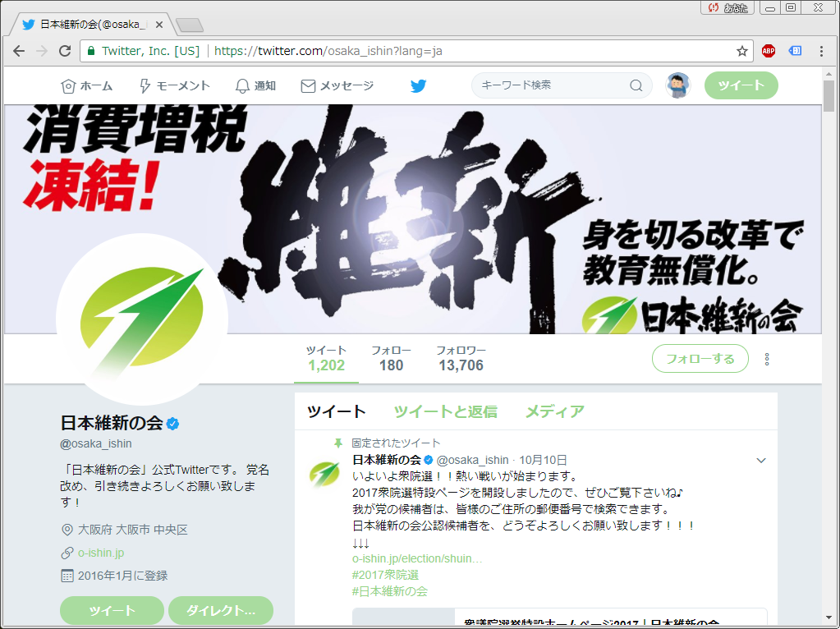Open the pinned tweet's author avatar

pos(324,474)
